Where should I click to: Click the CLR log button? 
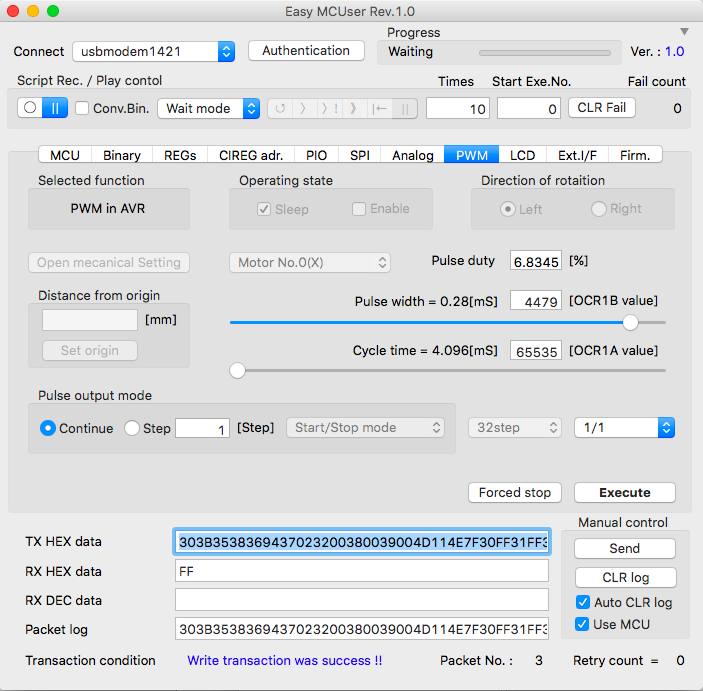click(x=626, y=578)
